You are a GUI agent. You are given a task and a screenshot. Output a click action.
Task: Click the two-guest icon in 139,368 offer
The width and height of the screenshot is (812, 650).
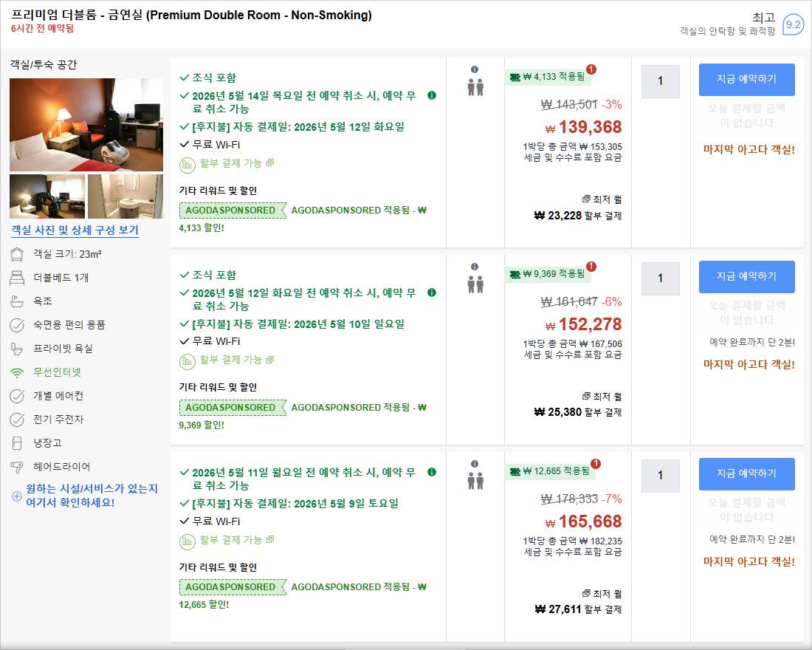coord(475,87)
